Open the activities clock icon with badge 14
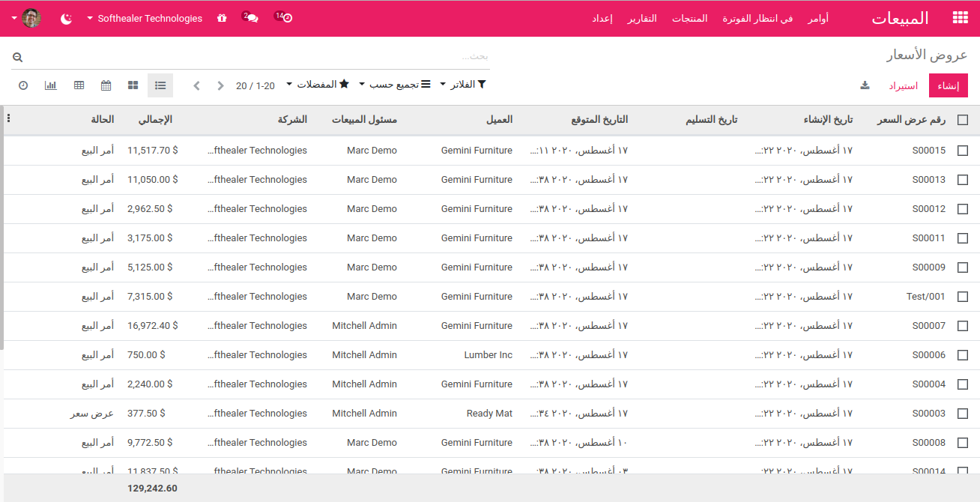 point(285,18)
